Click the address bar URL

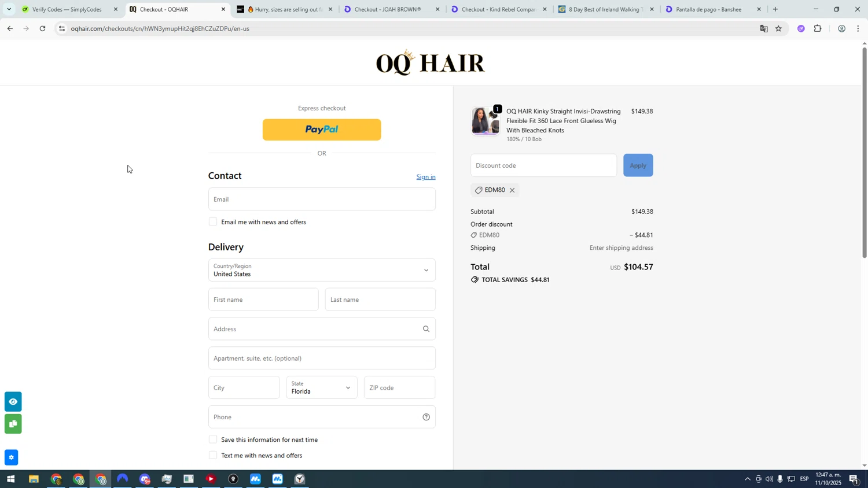160,28
